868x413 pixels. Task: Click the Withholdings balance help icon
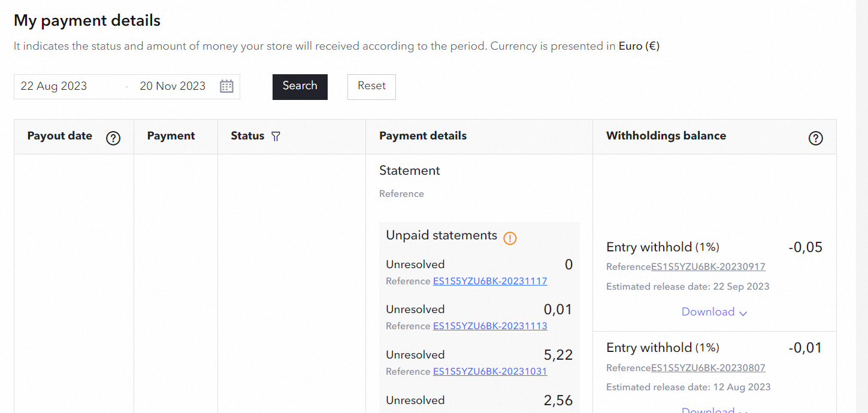815,138
